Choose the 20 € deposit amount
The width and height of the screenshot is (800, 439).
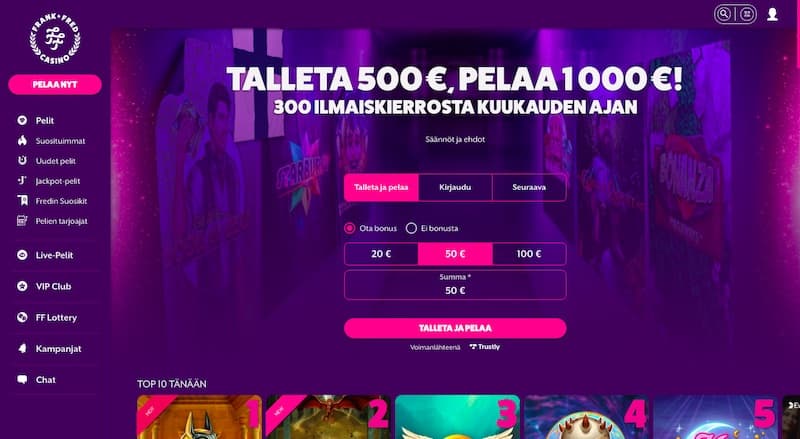pyautogui.click(x=381, y=254)
